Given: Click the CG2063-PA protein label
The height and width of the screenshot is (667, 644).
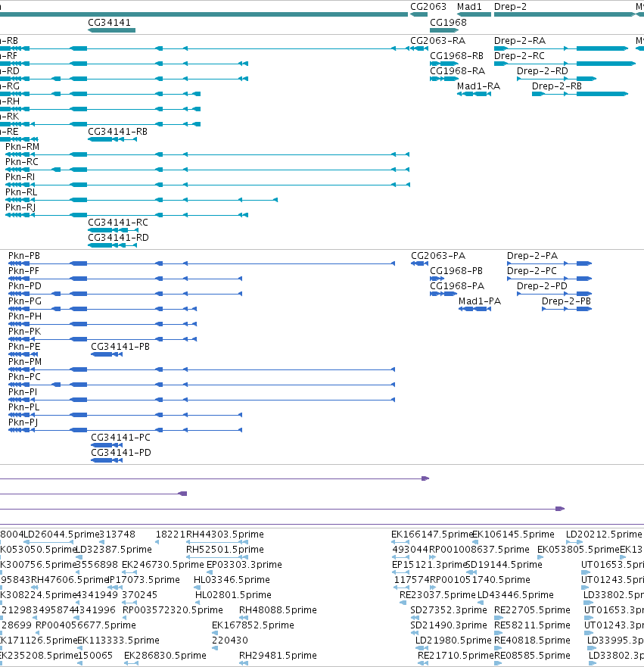Looking at the screenshot, I should 438,256.
